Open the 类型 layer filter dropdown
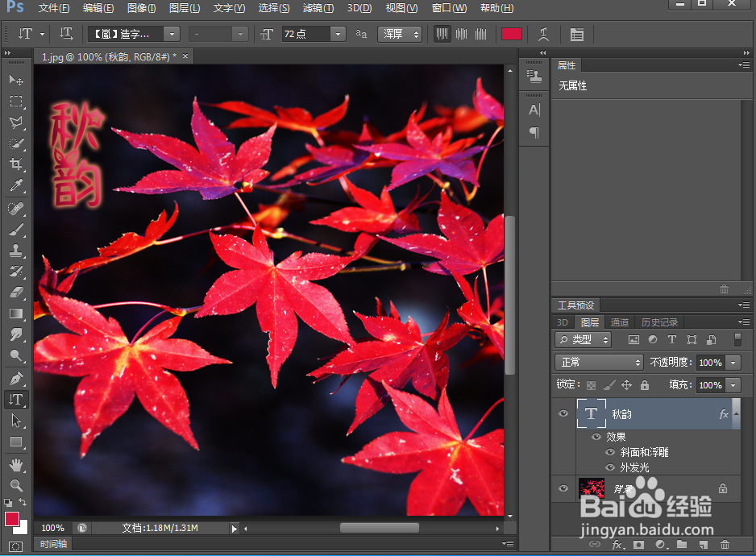Screen dimensions: 756x556 click(x=583, y=339)
